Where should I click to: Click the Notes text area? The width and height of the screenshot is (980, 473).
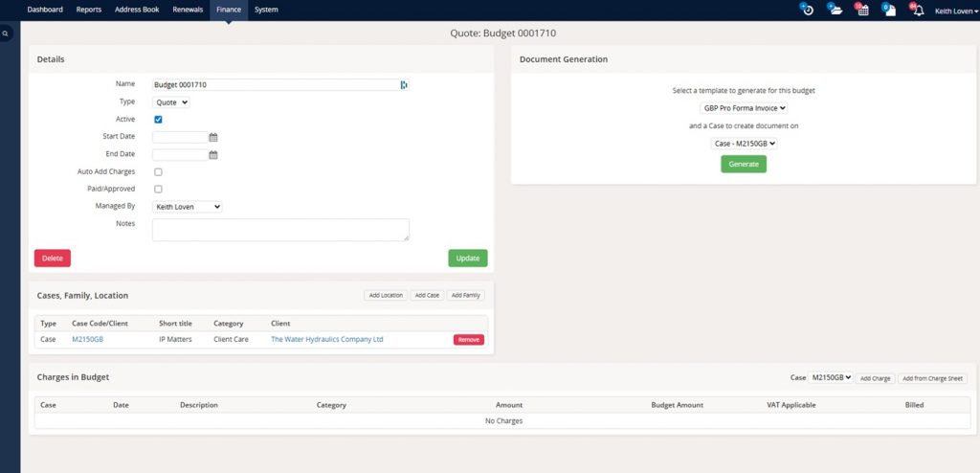(x=280, y=230)
